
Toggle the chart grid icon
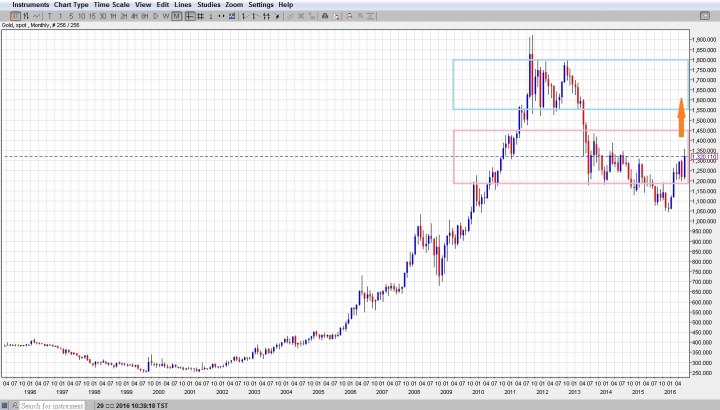(x=200, y=16)
